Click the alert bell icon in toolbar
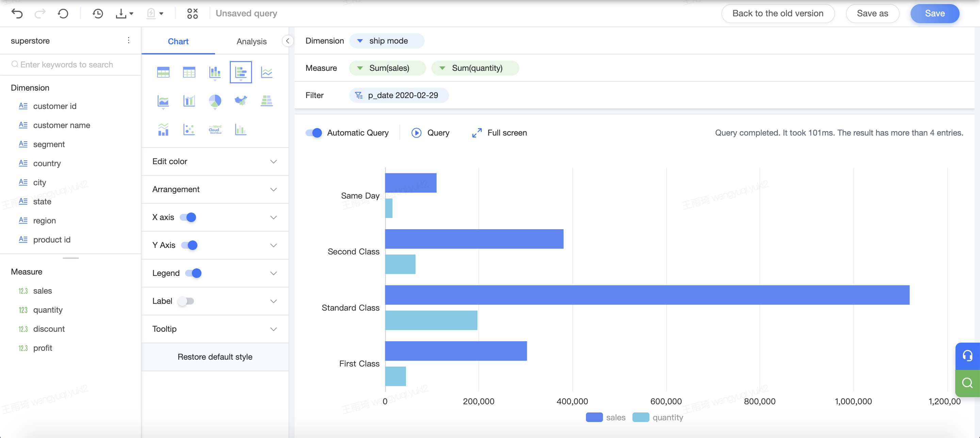 click(x=151, y=14)
